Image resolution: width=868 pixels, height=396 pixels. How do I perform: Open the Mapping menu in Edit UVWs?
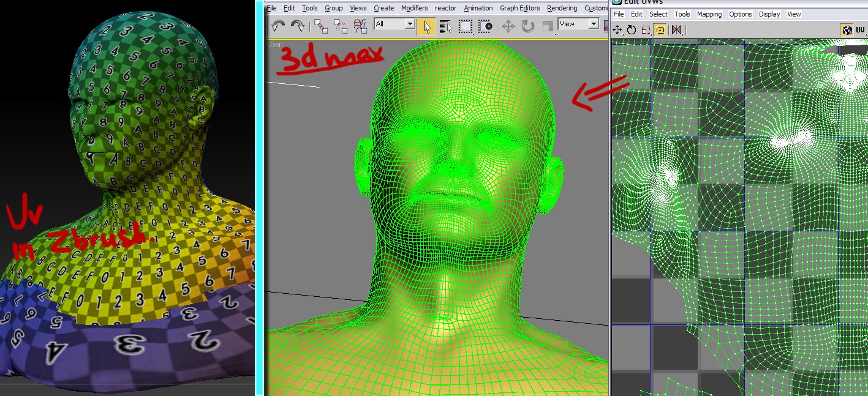709,14
